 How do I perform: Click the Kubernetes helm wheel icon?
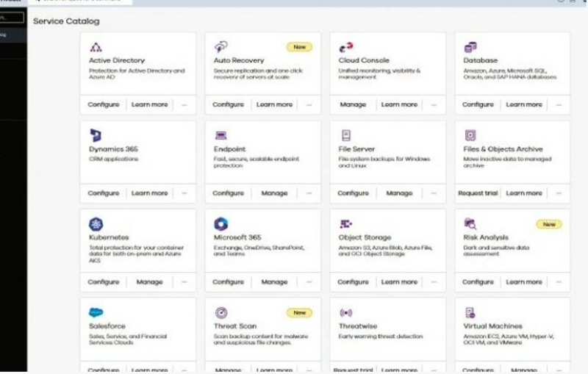point(96,224)
